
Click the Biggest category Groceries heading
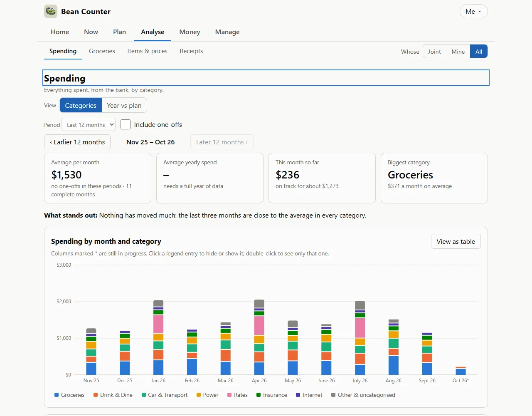[x=410, y=175]
